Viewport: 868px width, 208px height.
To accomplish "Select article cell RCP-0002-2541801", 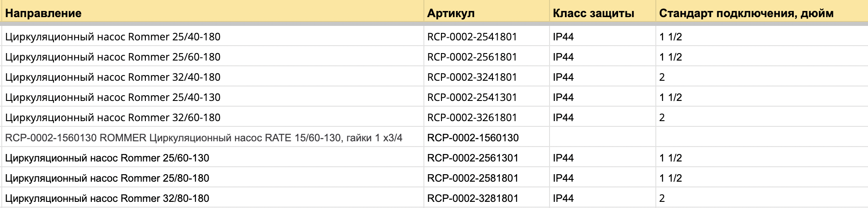I will point(487,36).
